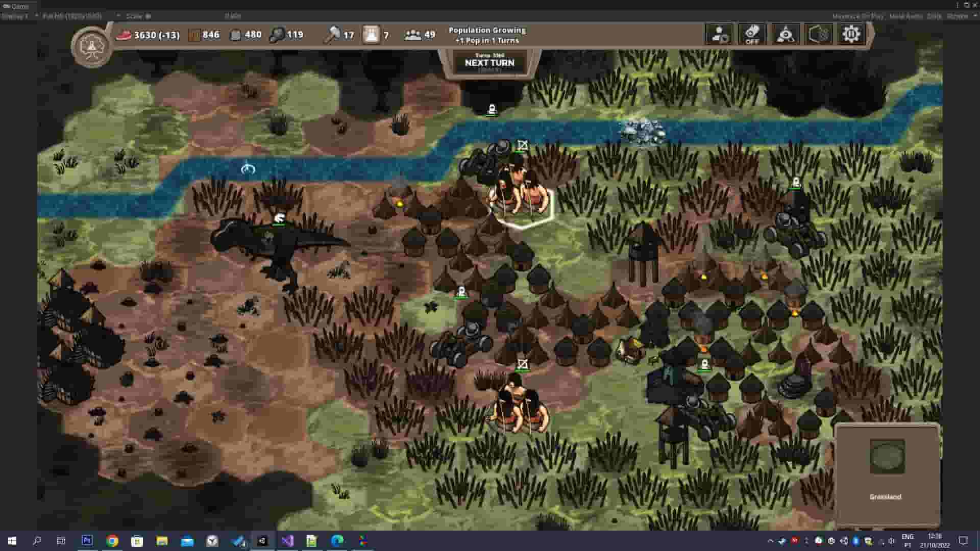Image resolution: width=980 pixels, height=551 pixels.
Task: Toggle the OFF switch in top toolbar
Action: tap(751, 34)
